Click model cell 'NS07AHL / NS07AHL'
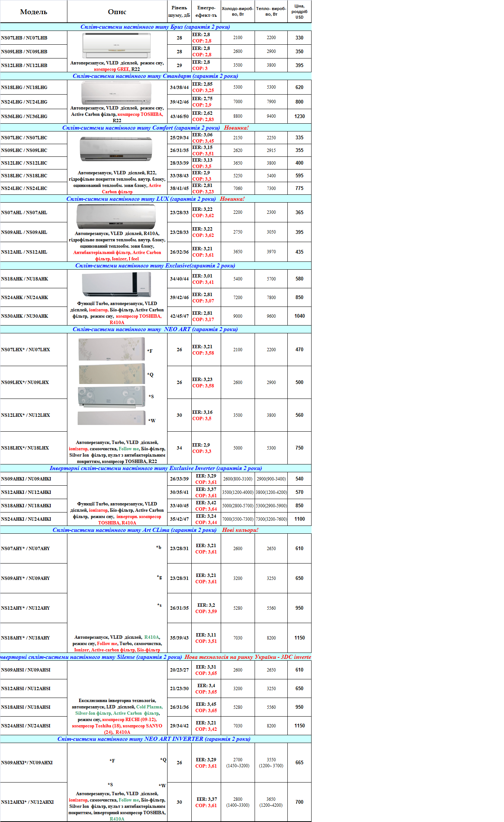The width and height of the screenshot is (504, 822). click(34, 212)
